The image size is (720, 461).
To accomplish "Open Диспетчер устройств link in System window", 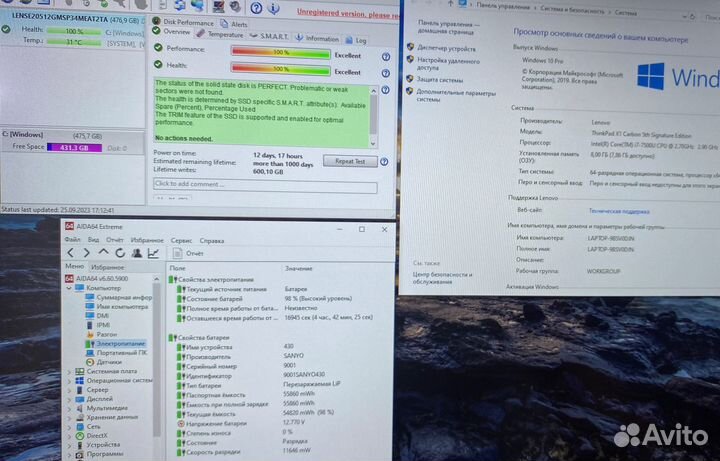I will point(446,48).
